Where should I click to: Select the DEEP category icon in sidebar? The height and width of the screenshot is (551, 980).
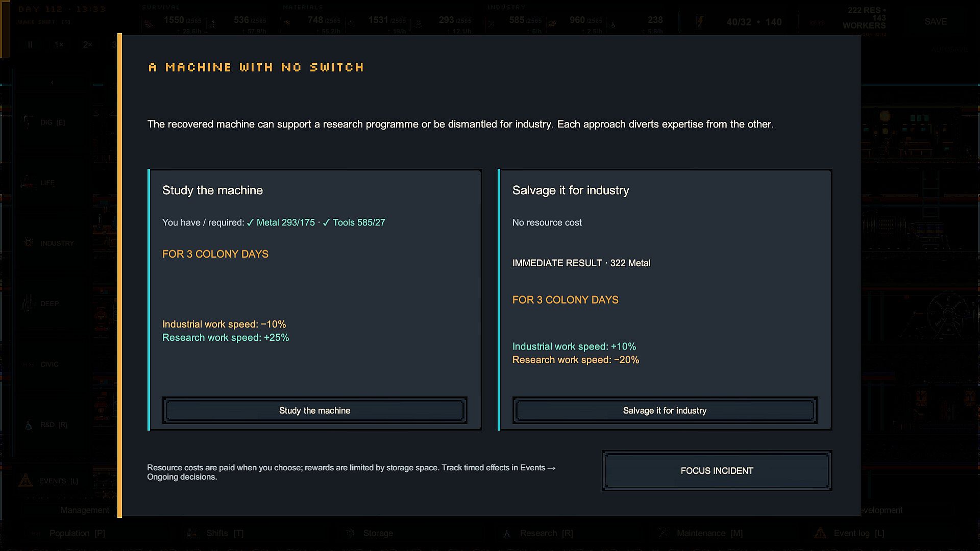[x=28, y=304]
